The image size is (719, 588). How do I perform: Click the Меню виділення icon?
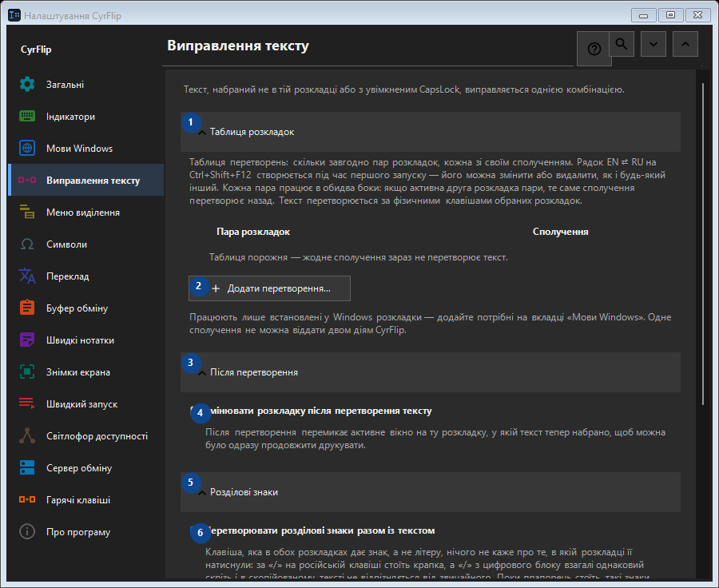point(27,212)
